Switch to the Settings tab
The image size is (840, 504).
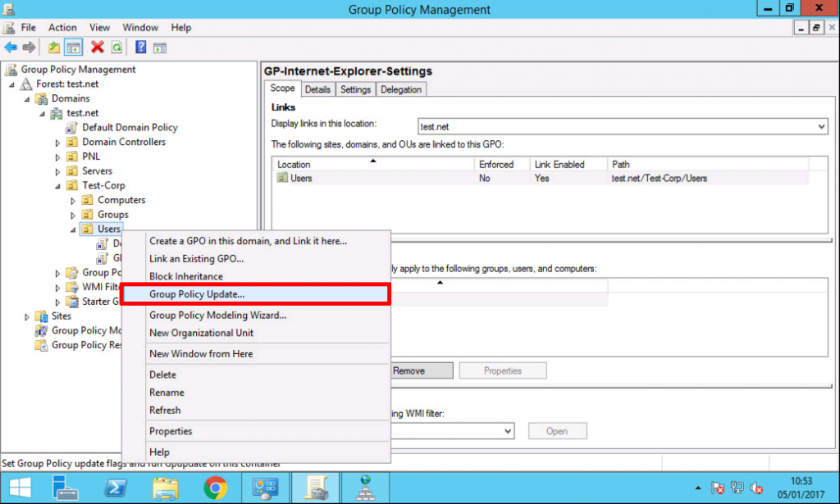click(x=355, y=89)
